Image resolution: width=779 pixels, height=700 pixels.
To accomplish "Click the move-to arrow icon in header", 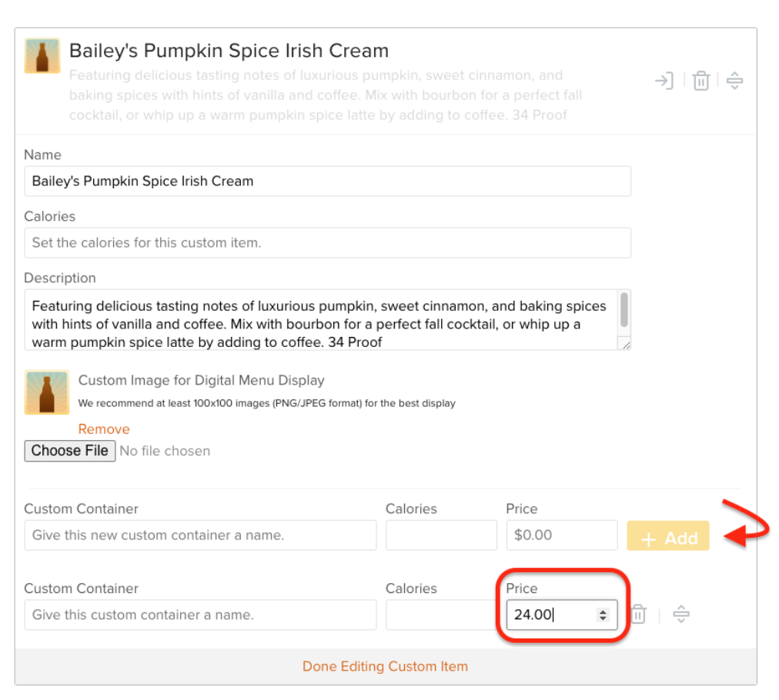I will pos(664,81).
